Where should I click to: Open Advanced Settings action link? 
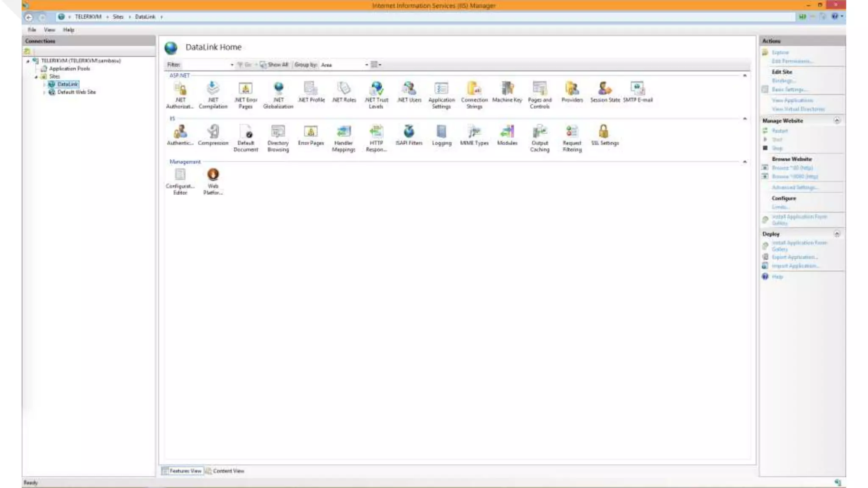[795, 187]
